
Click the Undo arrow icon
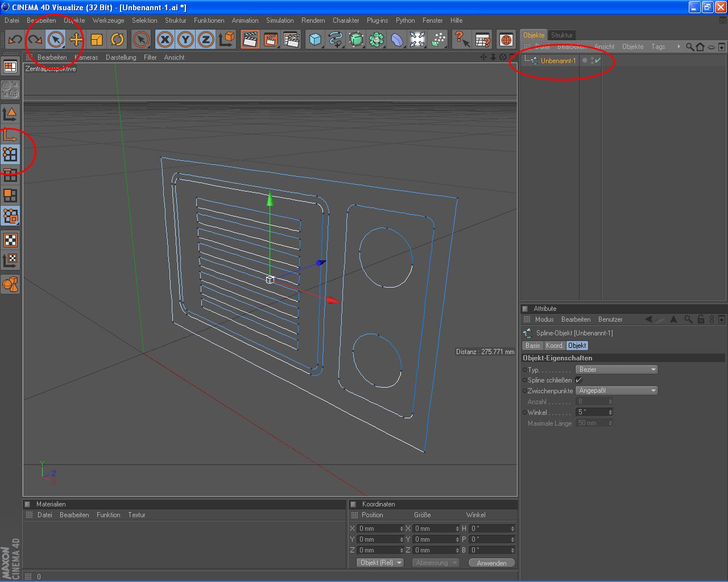click(15, 39)
